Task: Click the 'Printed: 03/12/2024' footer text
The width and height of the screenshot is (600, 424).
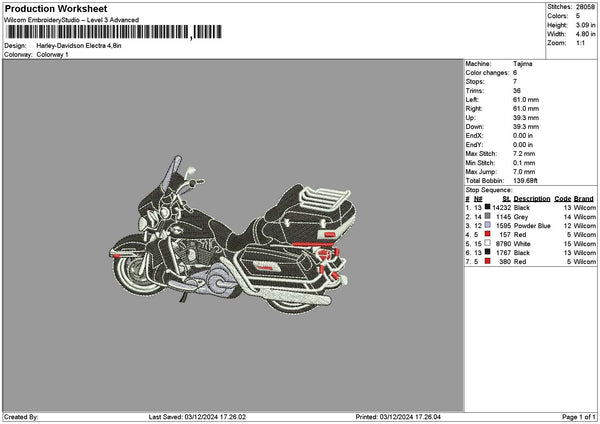Action: [398, 417]
